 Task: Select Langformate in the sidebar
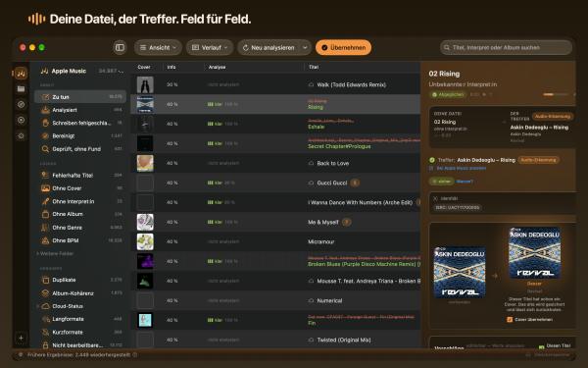click(80, 319)
